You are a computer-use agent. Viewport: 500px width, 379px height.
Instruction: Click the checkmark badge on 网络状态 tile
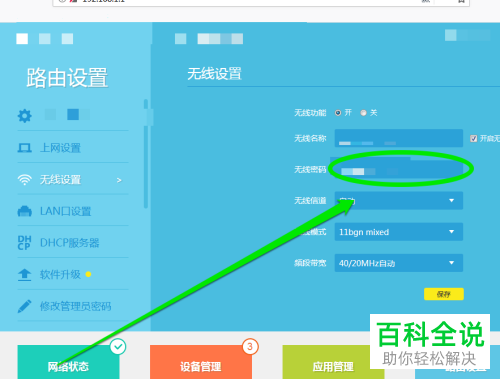(x=118, y=347)
